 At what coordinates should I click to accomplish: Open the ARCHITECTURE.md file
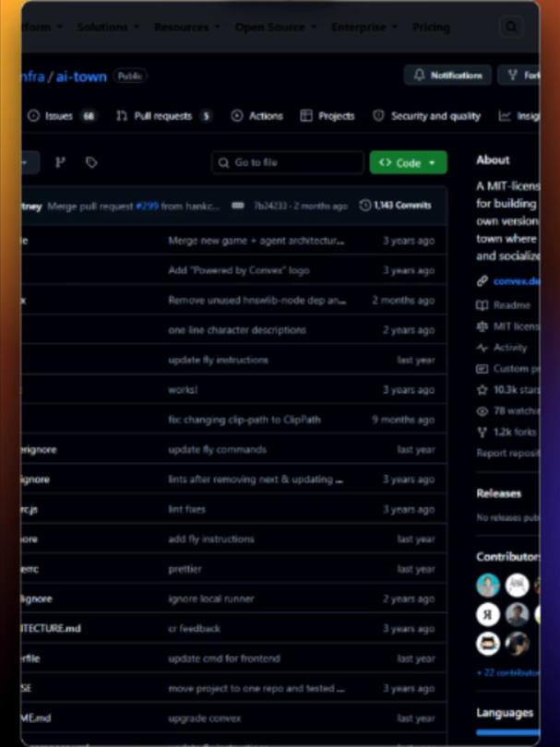pyautogui.click(x=51, y=628)
